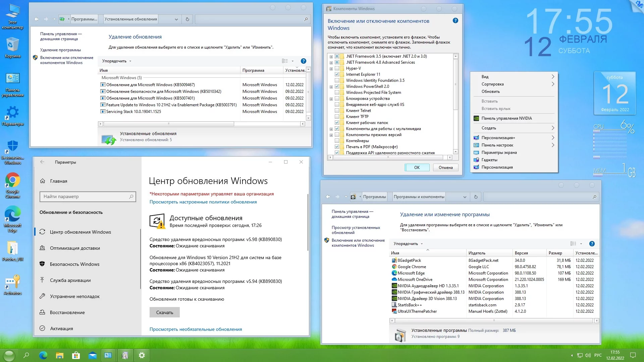Click the Microsoft Store taskbar icon
The image size is (644, 362).
pyautogui.click(x=76, y=355)
